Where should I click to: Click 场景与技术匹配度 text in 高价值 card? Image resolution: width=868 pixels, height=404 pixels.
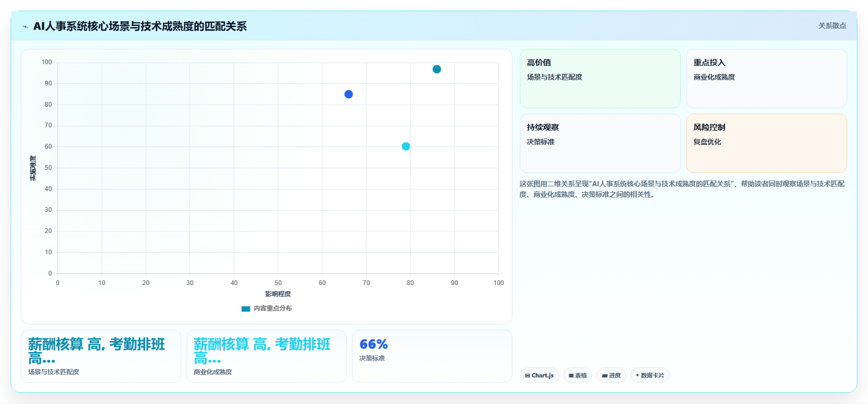click(554, 77)
